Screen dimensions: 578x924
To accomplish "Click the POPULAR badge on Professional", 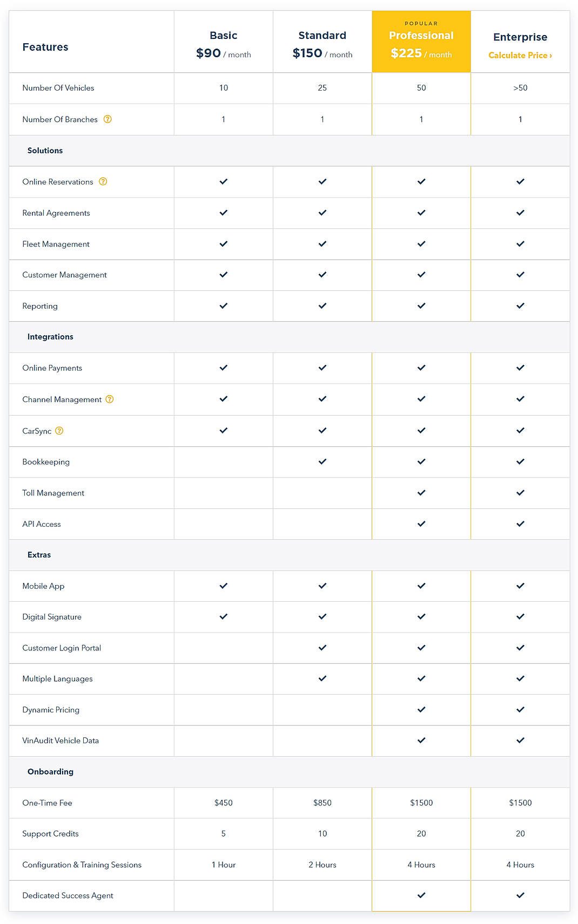I will click(x=421, y=23).
